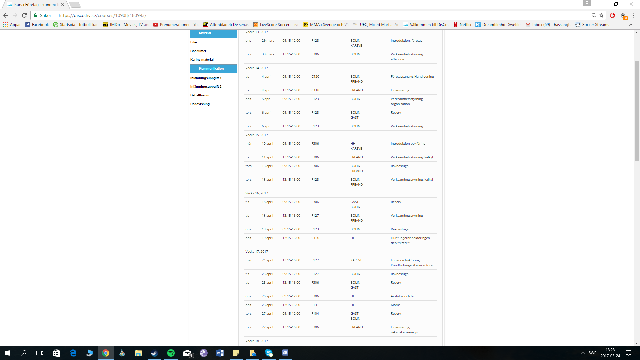Go back to the previous page
This screenshot has width=640, height=360.
click(x=6, y=16)
